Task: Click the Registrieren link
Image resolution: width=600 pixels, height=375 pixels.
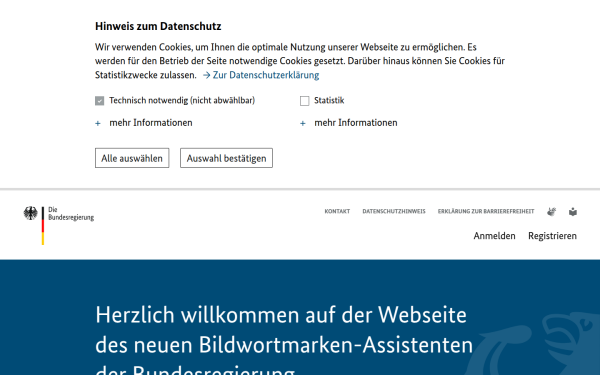Action: pos(552,236)
